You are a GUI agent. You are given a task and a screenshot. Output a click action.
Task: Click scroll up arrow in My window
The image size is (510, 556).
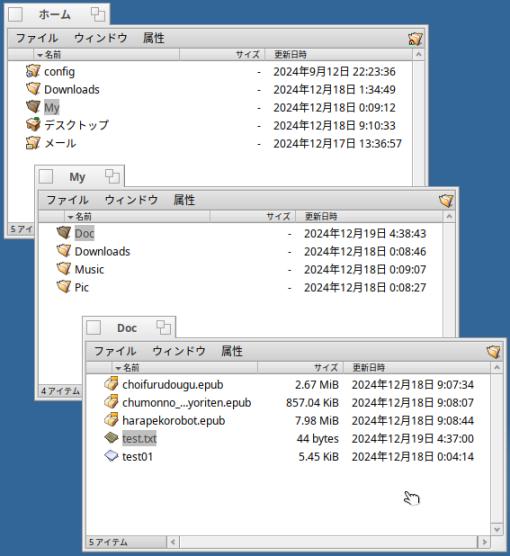(449, 216)
